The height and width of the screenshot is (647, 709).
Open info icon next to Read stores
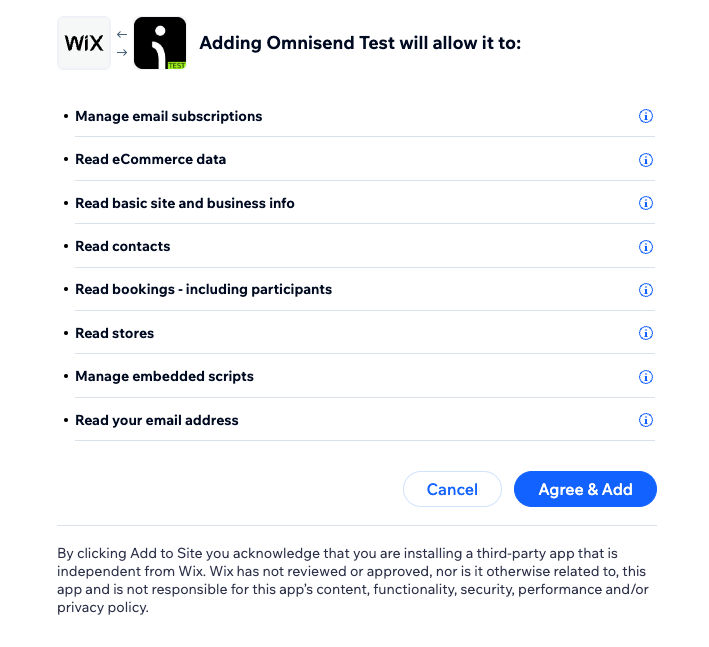[645, 333]
